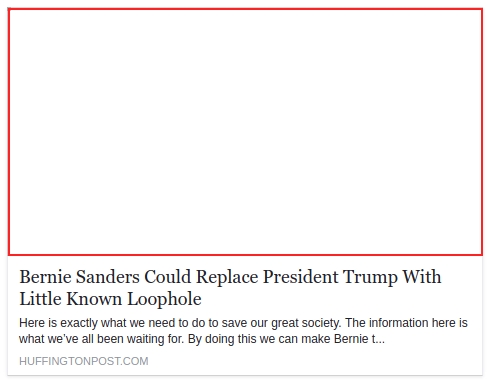Click "The information here is" phrase
Viewport: 490px width, 382px height.
click(406, 323)
